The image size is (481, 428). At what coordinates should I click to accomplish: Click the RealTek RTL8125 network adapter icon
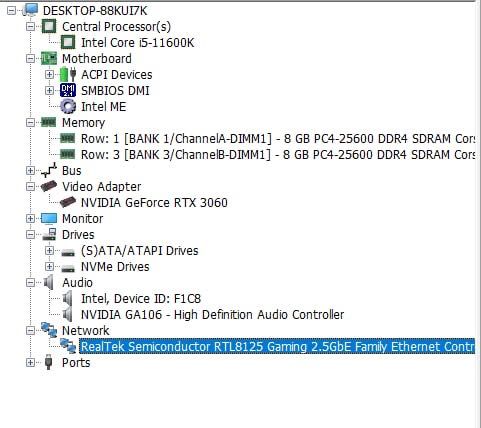point(68,346)
